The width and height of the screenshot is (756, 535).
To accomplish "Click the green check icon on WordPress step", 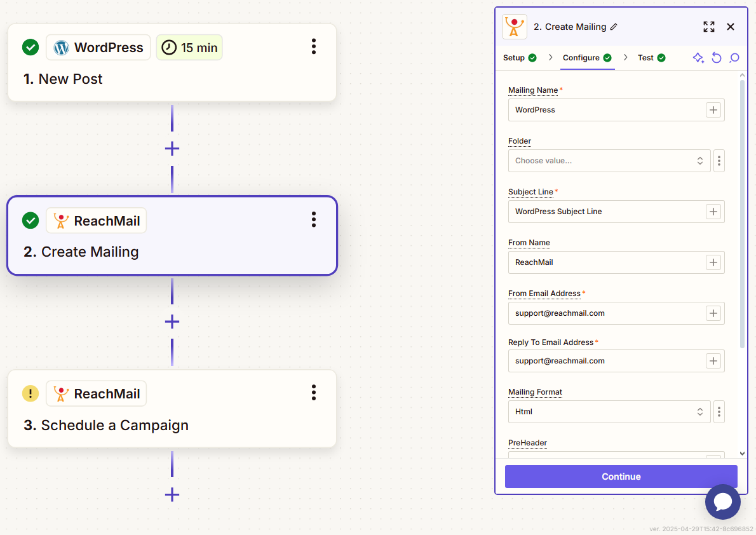I will (30, 47).
